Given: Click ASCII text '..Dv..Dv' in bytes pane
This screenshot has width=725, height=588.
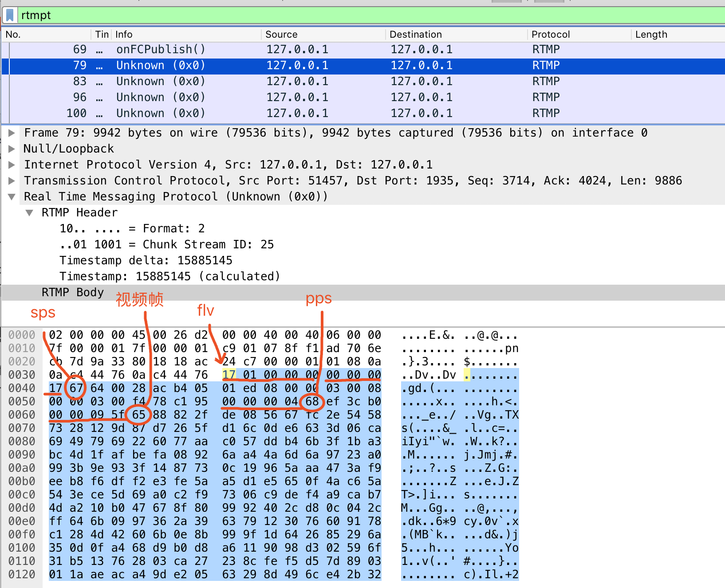Looking at the screenshot, I should [x=429, y=375].
